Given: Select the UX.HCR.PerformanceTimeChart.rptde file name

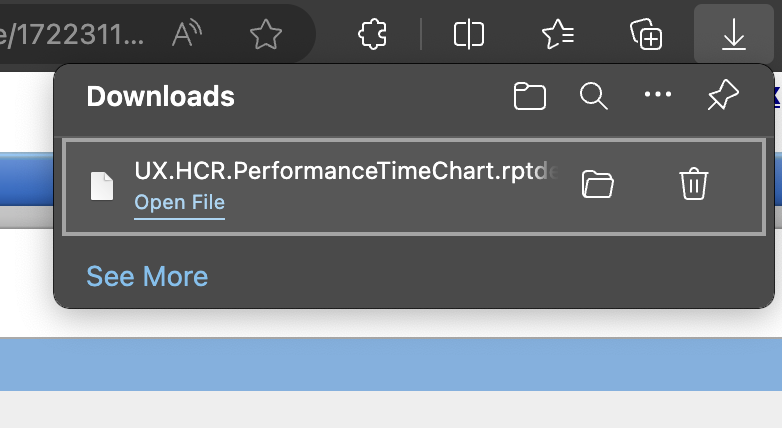Looking at the screenshot, I should [346, 171].
